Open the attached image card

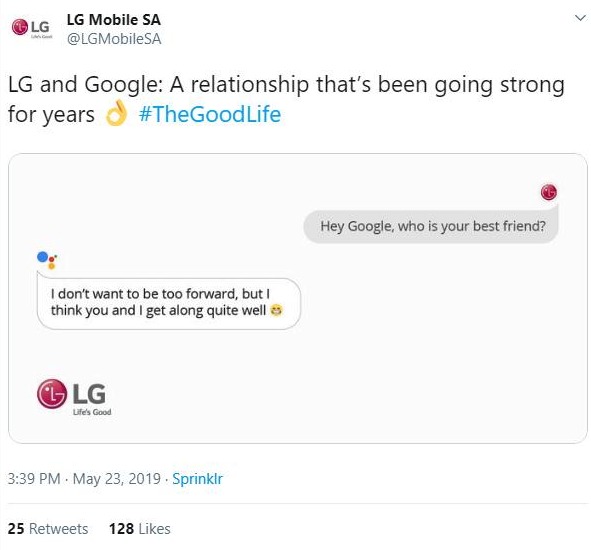click(298, 298)
